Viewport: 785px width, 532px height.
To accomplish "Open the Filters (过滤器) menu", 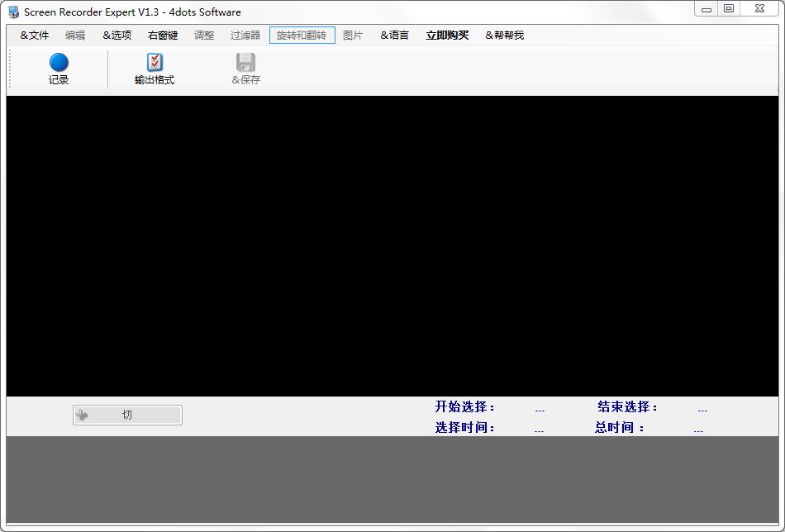I will 245,36.
